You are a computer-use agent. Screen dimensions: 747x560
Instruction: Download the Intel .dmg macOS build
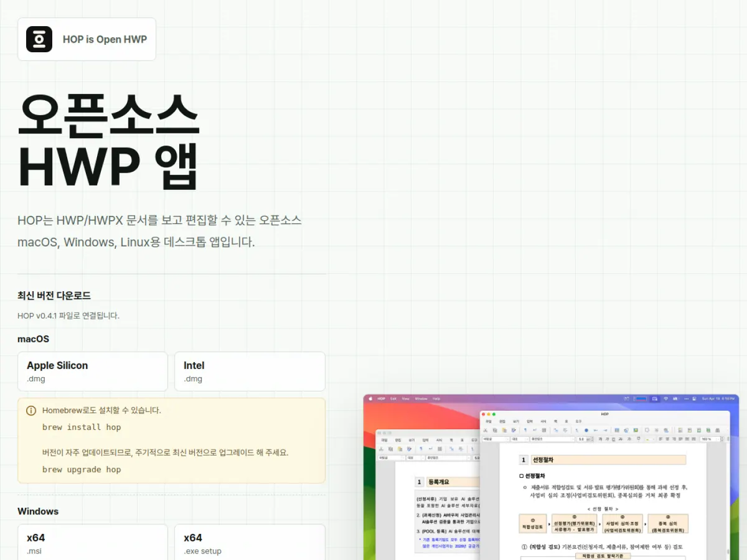pos(250,371)
